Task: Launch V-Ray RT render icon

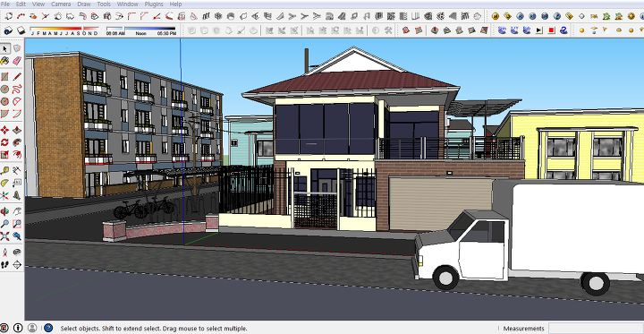Action: coord(532,16)
